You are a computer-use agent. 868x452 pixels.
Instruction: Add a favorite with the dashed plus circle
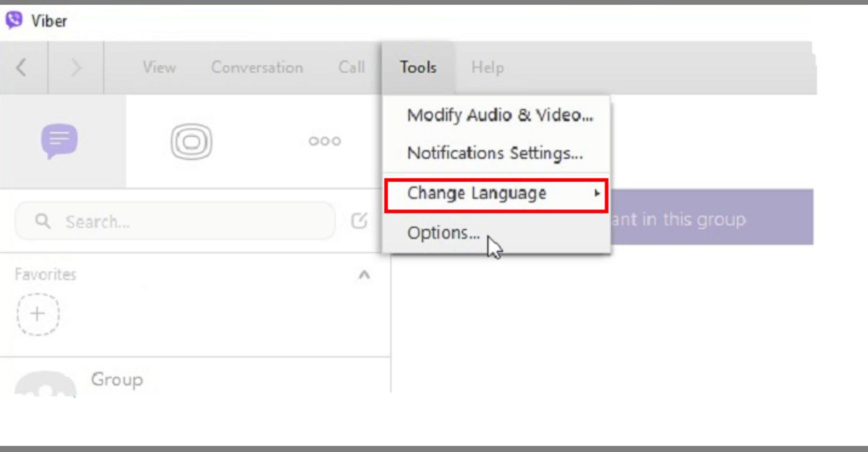point(38,314)
